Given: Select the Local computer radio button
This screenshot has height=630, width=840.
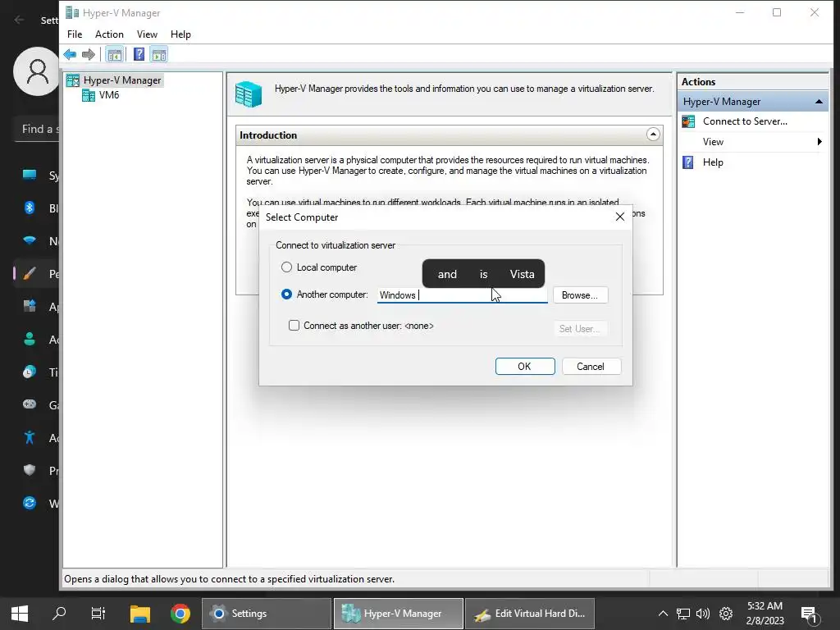Looking at the screenshot, I should tap(286, 267).
